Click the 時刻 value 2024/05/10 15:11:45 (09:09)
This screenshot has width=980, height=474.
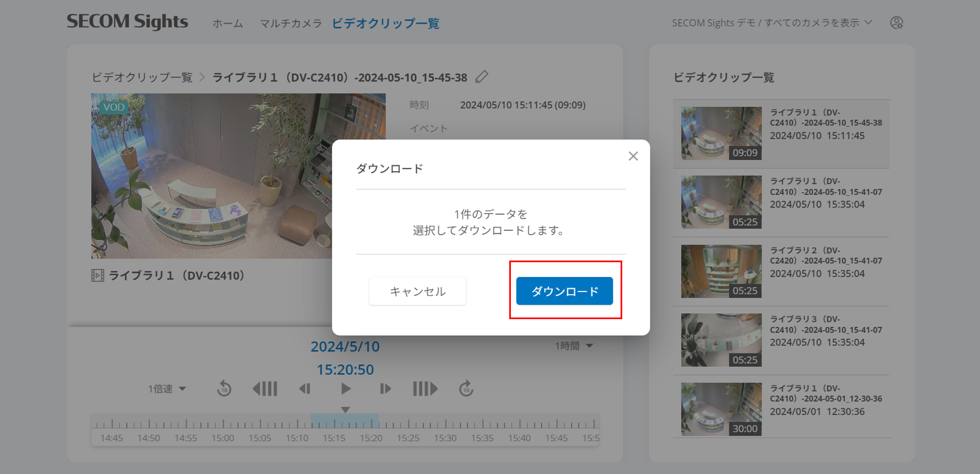(x=523, y=105)
